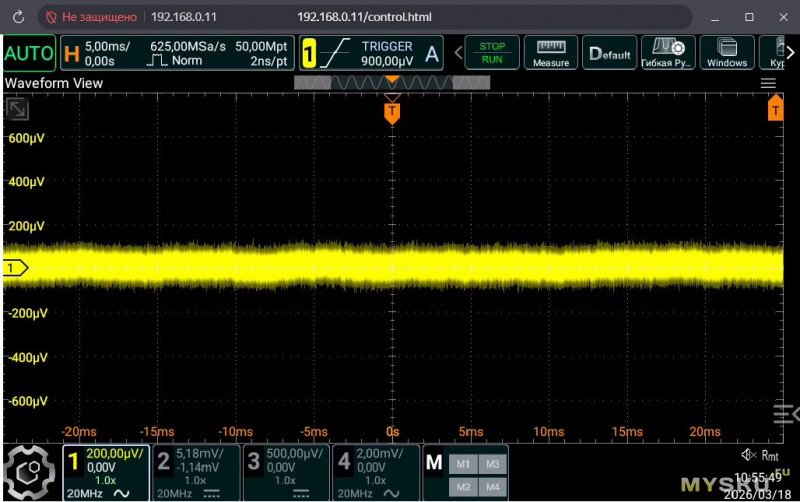Open the hexagon gear settings menu

coord(29,472)
